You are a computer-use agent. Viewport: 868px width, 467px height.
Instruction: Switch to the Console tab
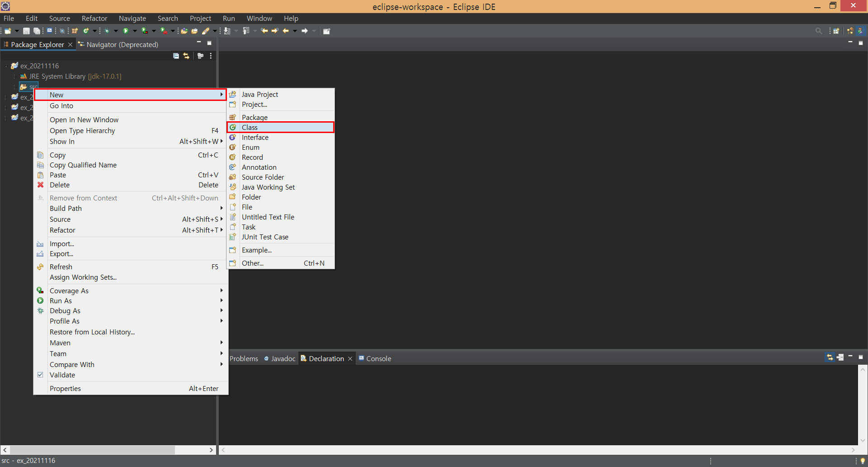coord(375,358)
